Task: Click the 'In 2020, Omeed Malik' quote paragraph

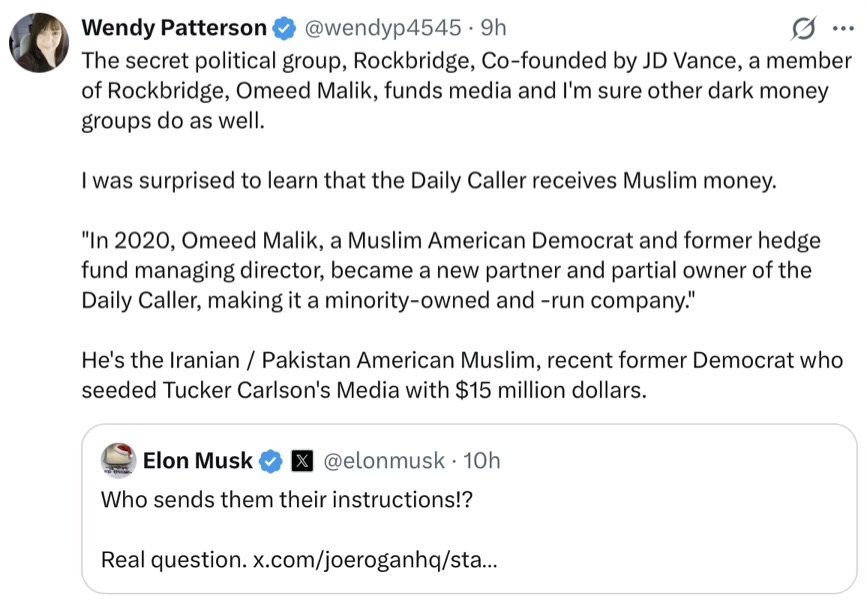Action: [450, 270]
